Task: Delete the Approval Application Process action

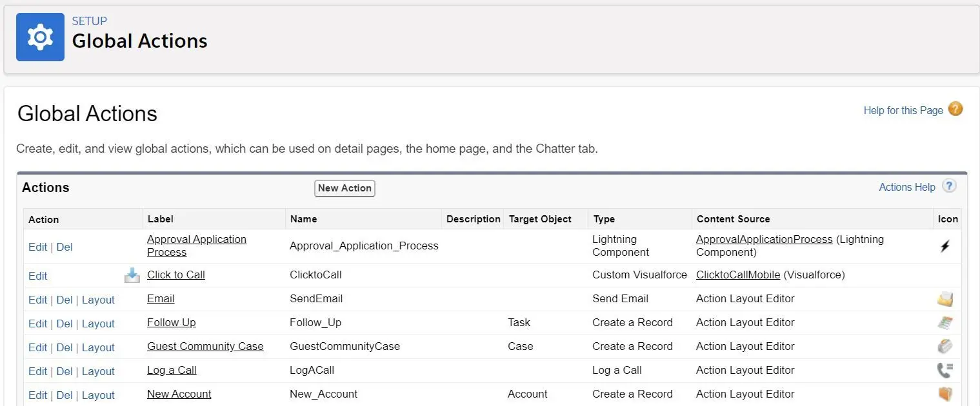Action: click(65, 247)
